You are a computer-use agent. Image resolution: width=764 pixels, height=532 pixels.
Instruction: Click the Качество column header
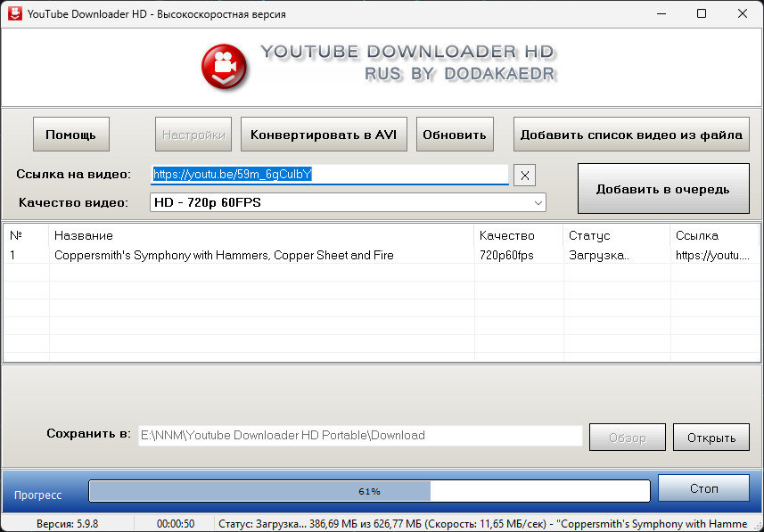pyautogui.click(x=519, y=235)
